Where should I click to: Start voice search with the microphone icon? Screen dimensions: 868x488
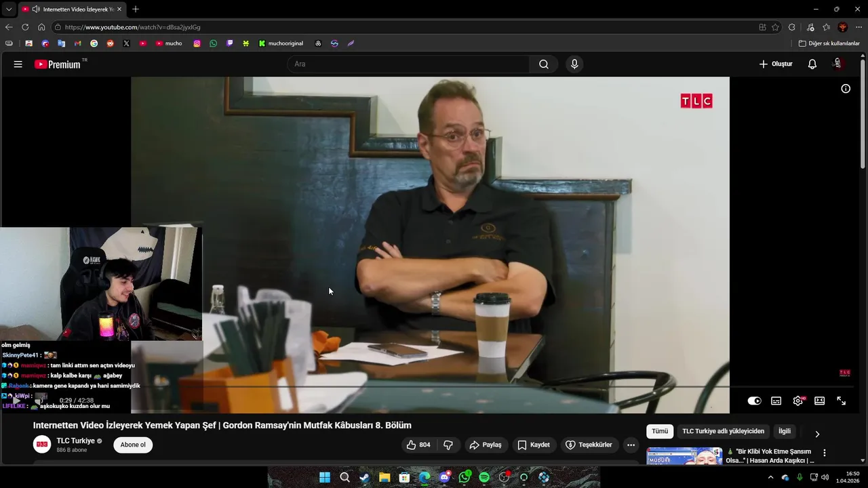pyautogui.click(x=574, y=64)
